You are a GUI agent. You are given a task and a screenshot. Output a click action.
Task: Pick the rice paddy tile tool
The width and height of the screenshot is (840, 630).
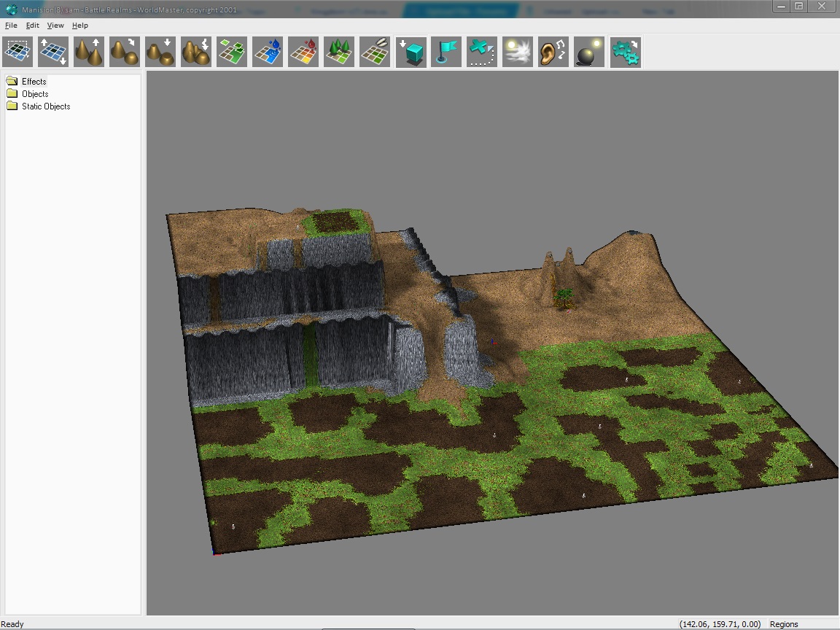pyautogui.click(x=375, y=52)
